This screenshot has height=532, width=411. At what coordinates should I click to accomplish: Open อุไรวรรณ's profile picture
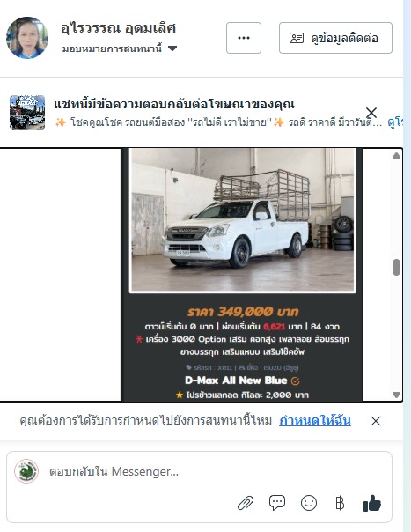pyautogui.click(x=27, y=38)
